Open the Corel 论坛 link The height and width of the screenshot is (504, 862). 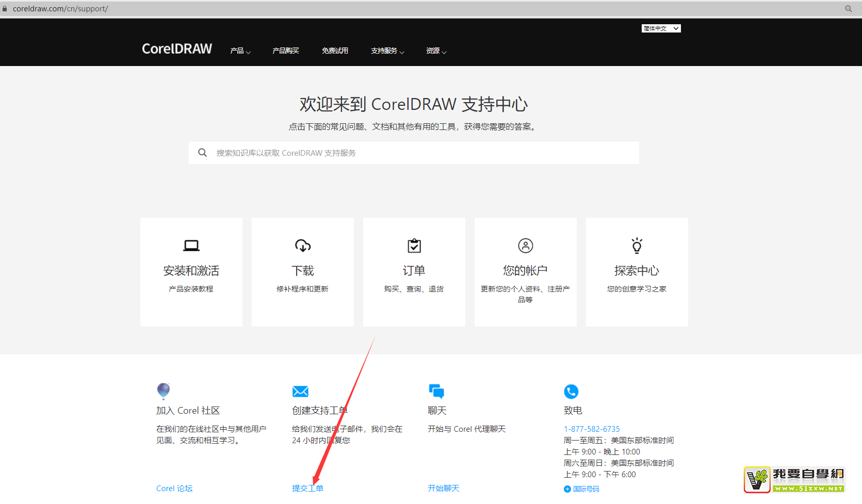[174, 489]
